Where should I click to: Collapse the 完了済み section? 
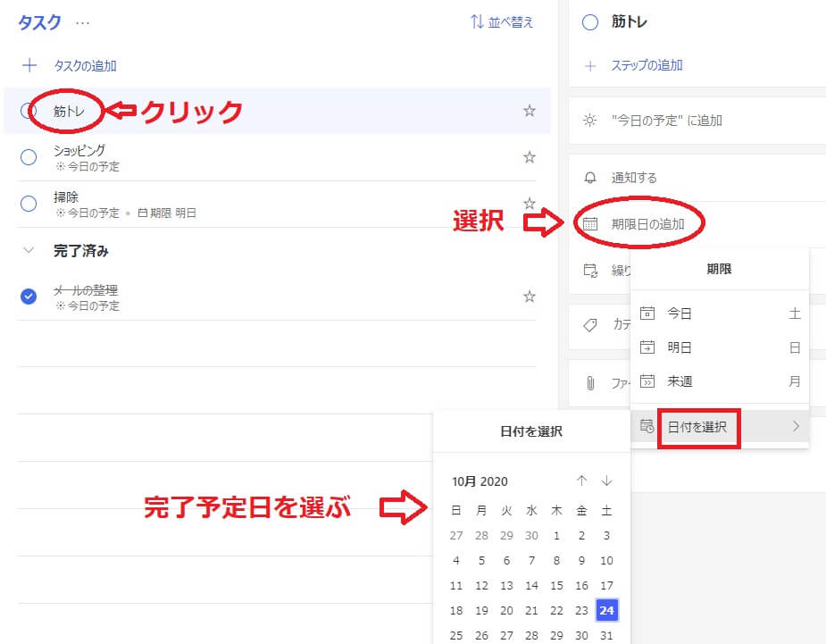pos(28,251)
